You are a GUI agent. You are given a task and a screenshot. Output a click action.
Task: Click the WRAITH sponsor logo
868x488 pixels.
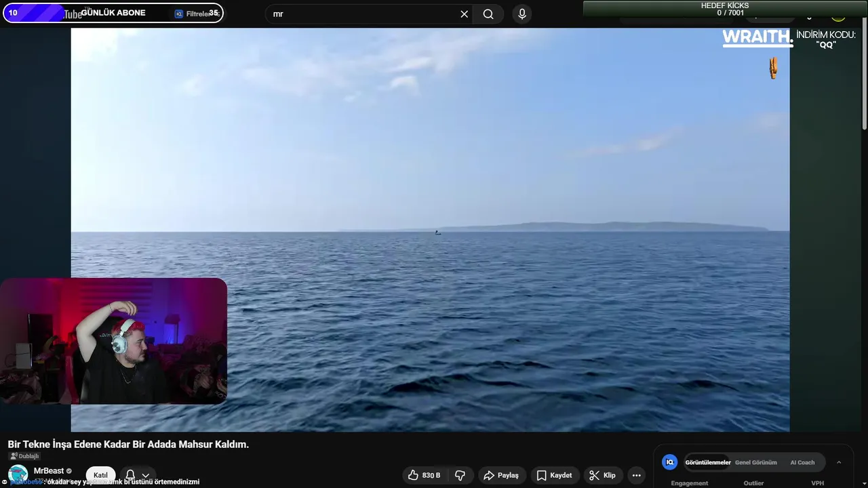[757, 37]
